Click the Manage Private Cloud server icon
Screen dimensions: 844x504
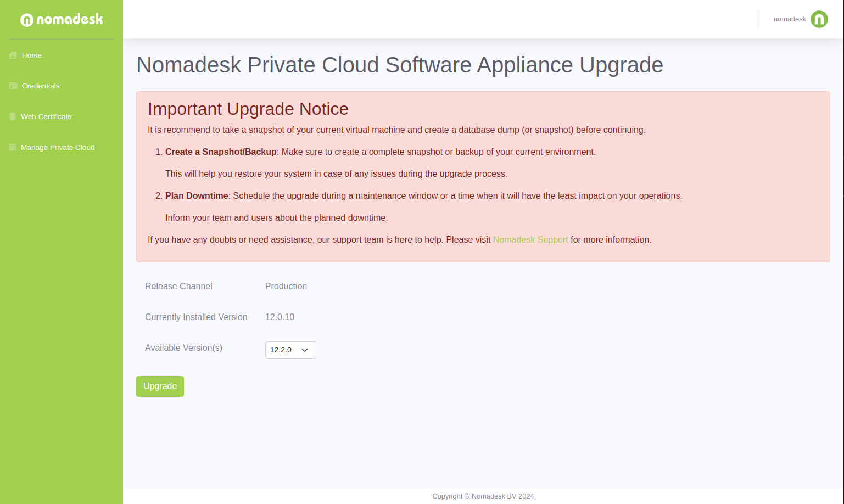coord(13,147)
